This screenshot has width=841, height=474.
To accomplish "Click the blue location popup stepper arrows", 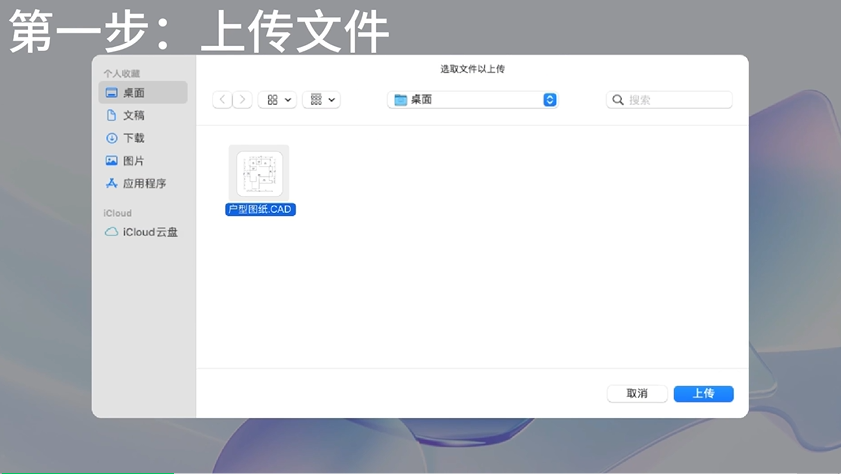I will pyautogui.click(x=550, y=100).
